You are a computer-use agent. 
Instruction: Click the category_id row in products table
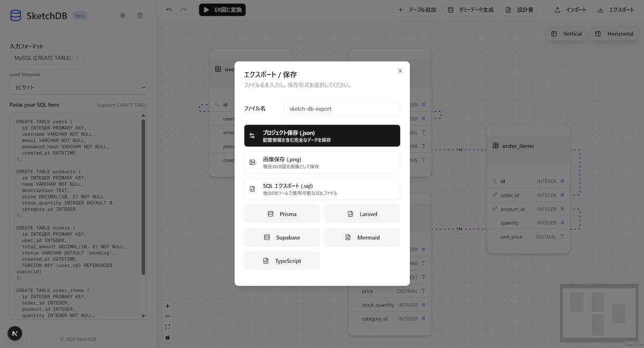click(x=390, y=318)
